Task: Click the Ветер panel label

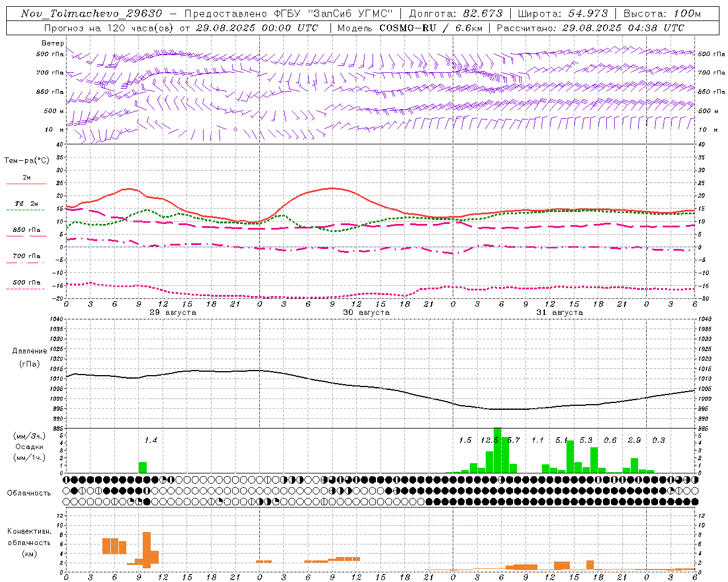Action: [x=52, y=43]
